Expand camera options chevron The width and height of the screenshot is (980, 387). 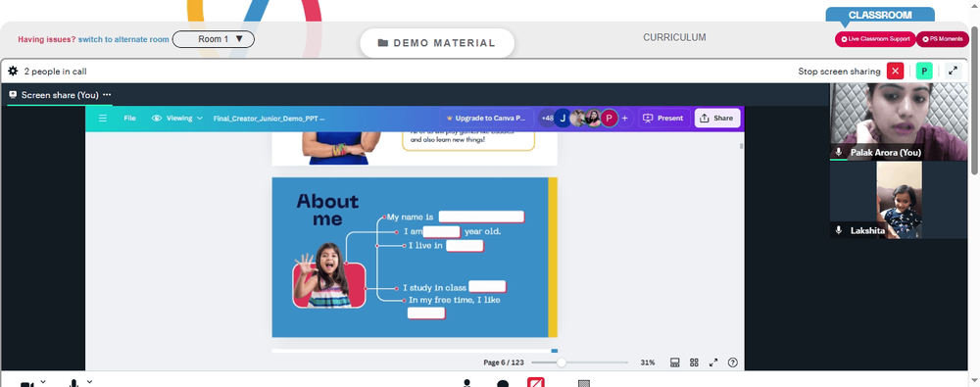[x=43, y=381]
